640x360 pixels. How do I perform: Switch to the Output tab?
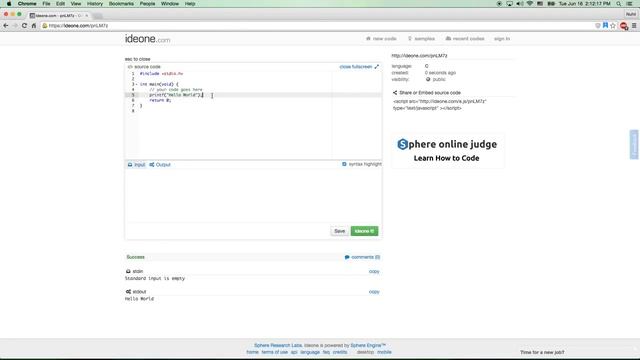(160, 164)
